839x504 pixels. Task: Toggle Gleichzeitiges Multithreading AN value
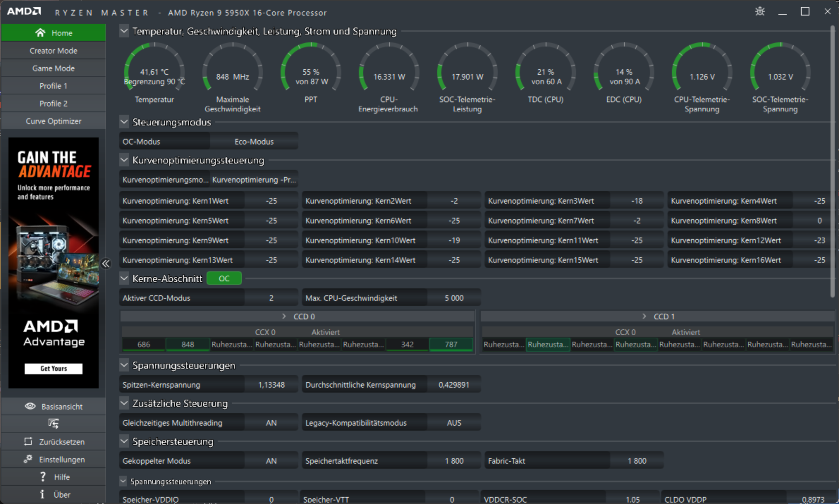[271, 423]
